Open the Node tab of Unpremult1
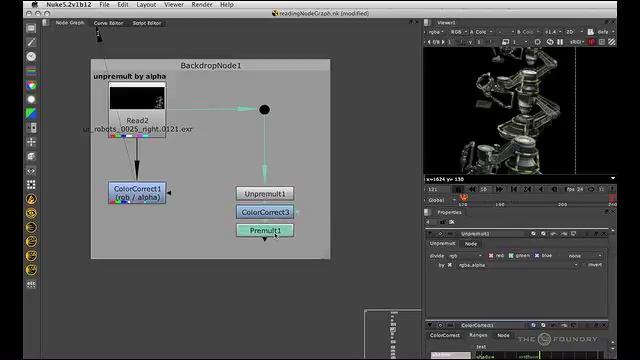This screenshot has width=640, height=360. 471,244
